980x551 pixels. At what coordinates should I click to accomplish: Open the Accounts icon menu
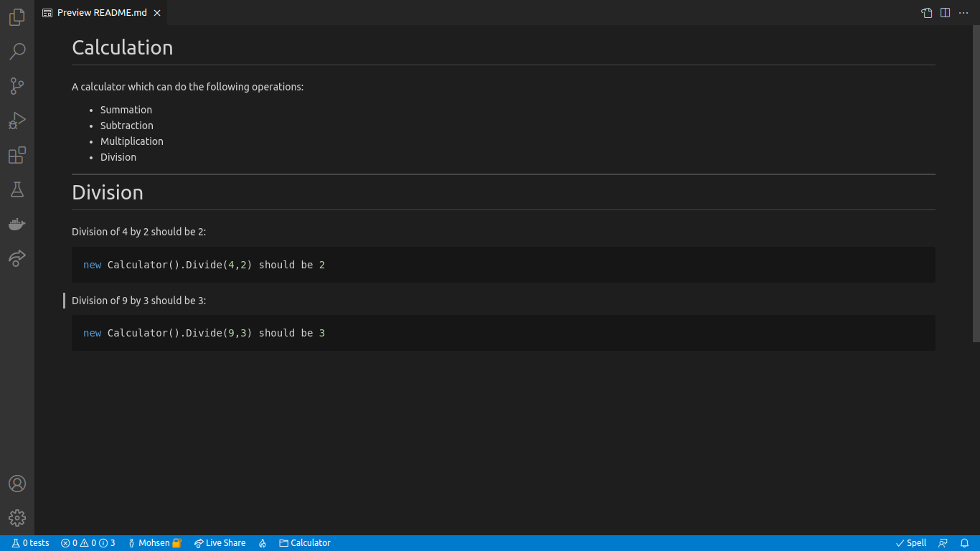[x=17, y=484]
